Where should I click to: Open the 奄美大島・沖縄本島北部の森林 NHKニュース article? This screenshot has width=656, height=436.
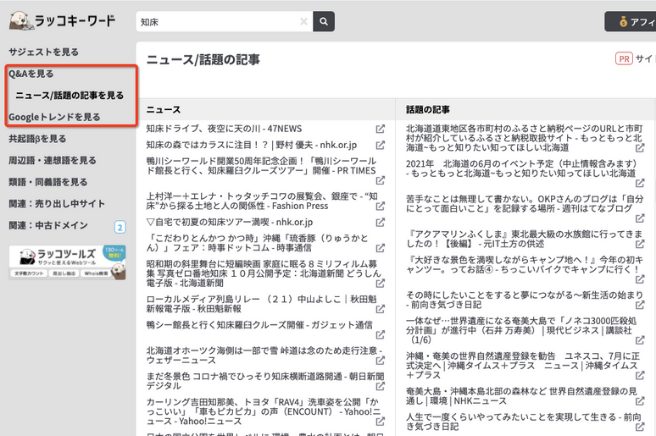click(x=521, y=396)
